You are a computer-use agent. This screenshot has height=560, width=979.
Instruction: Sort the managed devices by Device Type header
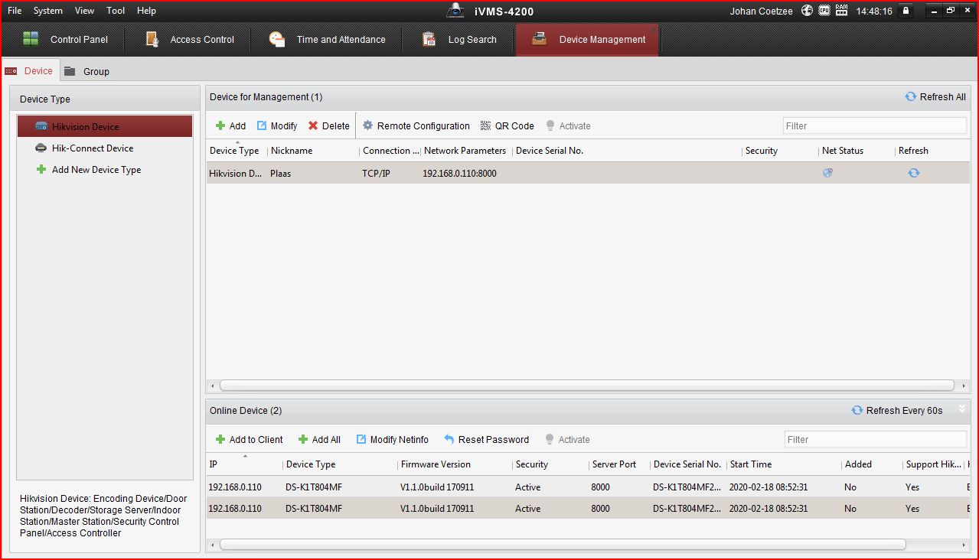234,151
